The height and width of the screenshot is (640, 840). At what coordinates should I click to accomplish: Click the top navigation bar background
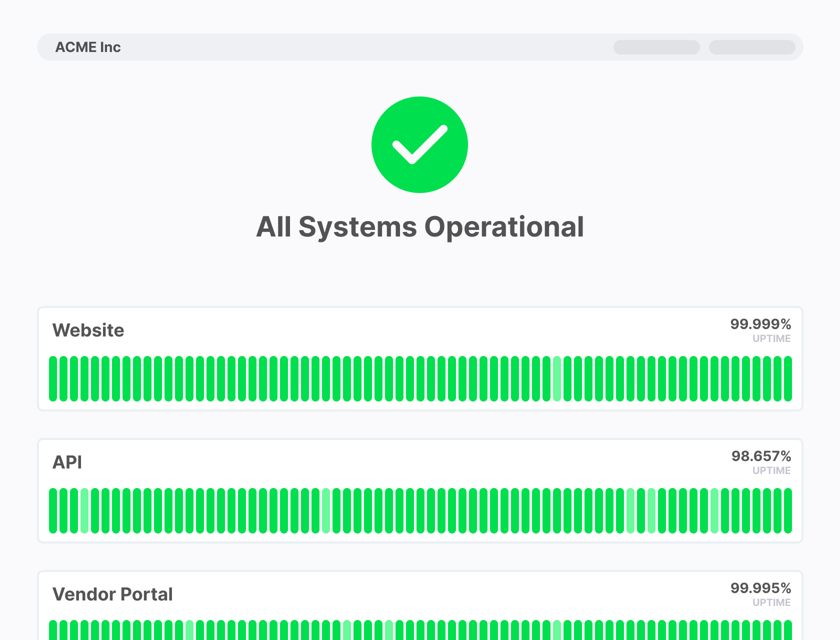[x=350, y=47]
